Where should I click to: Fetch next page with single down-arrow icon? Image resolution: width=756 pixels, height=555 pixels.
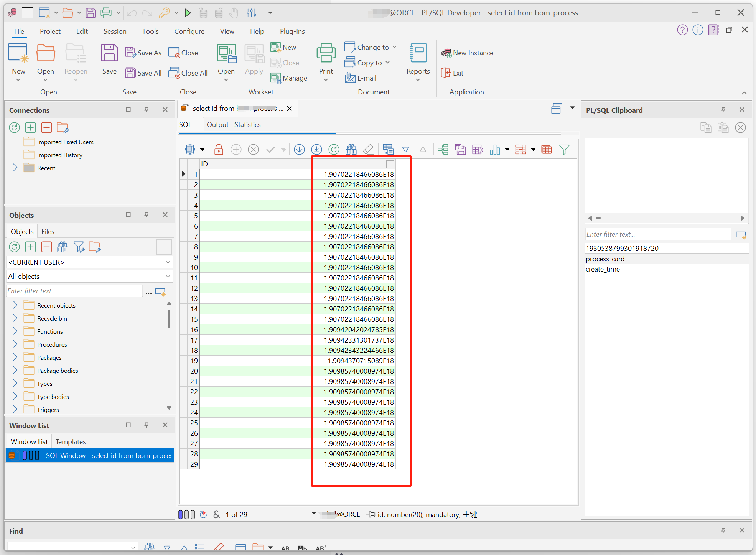[x=299, y=150]
